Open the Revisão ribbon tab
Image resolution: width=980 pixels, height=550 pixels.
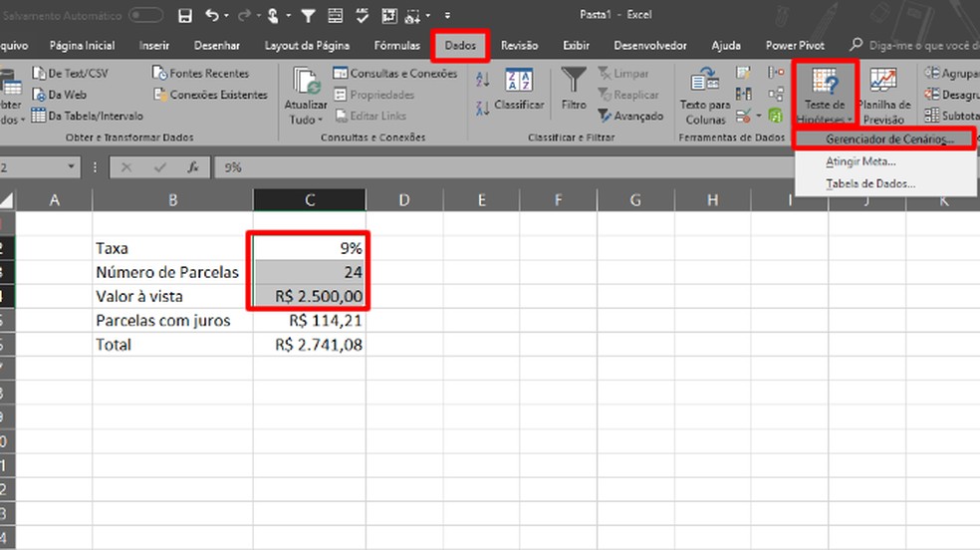(x=519, y=45)
